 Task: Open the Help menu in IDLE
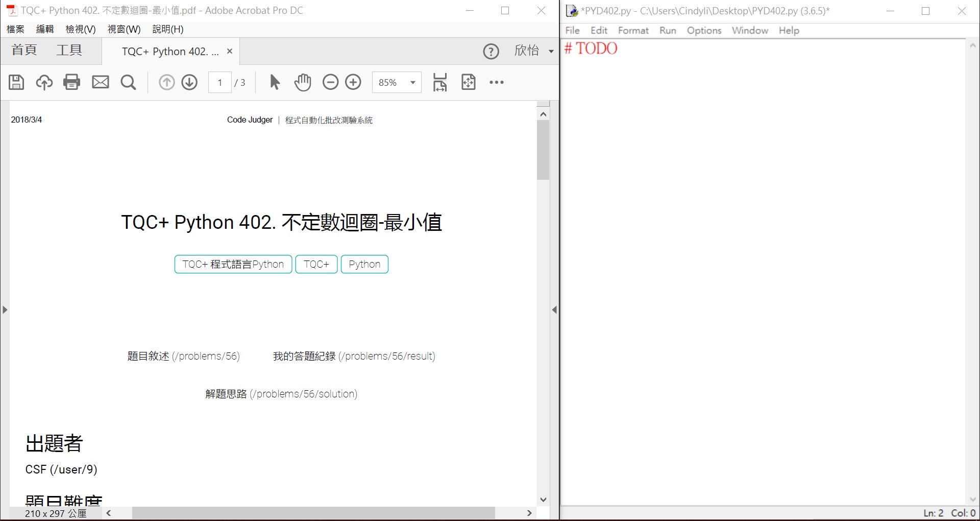789,30
